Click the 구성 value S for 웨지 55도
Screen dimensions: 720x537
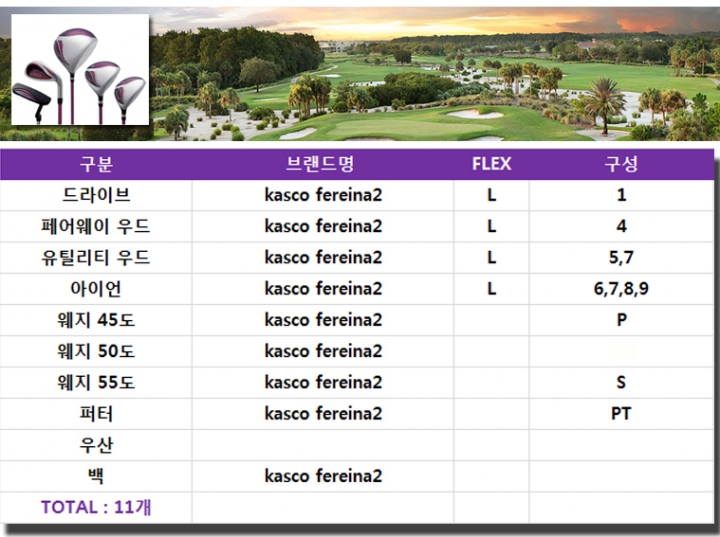pyautogui.click(x=621, y=383)
